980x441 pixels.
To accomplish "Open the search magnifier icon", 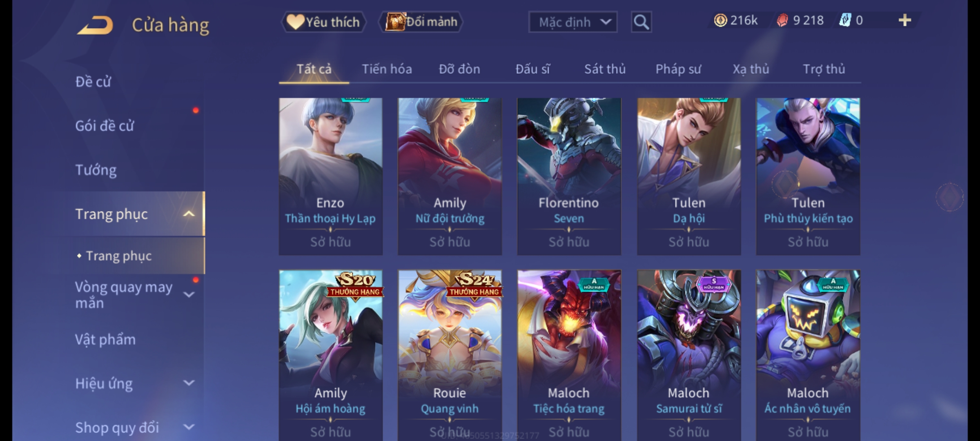I will point(641,22).
